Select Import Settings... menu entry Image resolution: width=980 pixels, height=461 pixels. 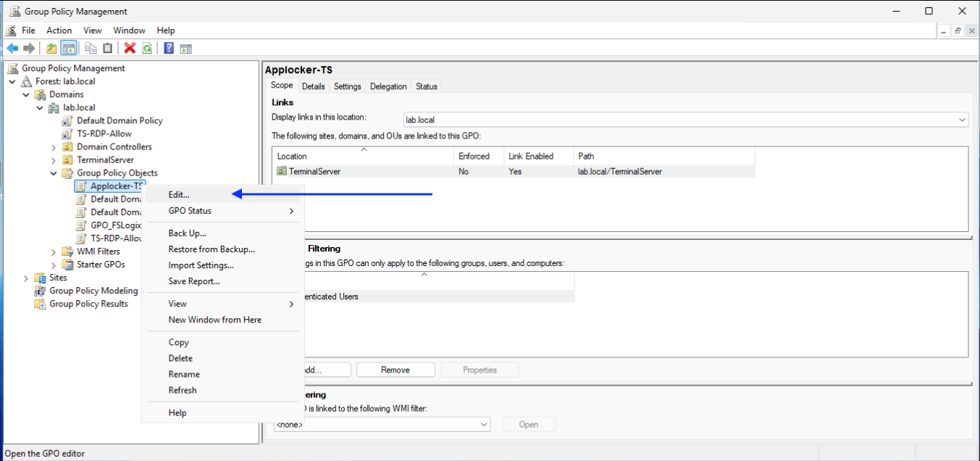pyautogui.click(x=223, y=265)
